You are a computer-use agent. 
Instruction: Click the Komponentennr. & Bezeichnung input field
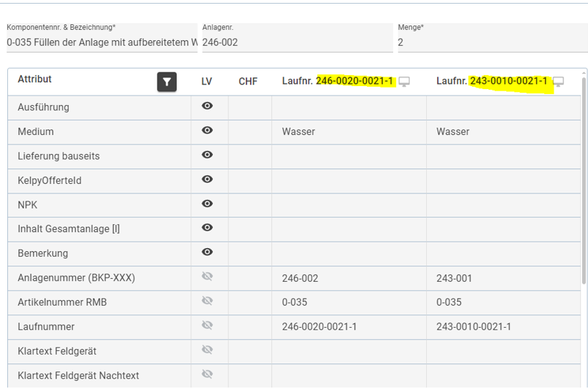(101, 42)
